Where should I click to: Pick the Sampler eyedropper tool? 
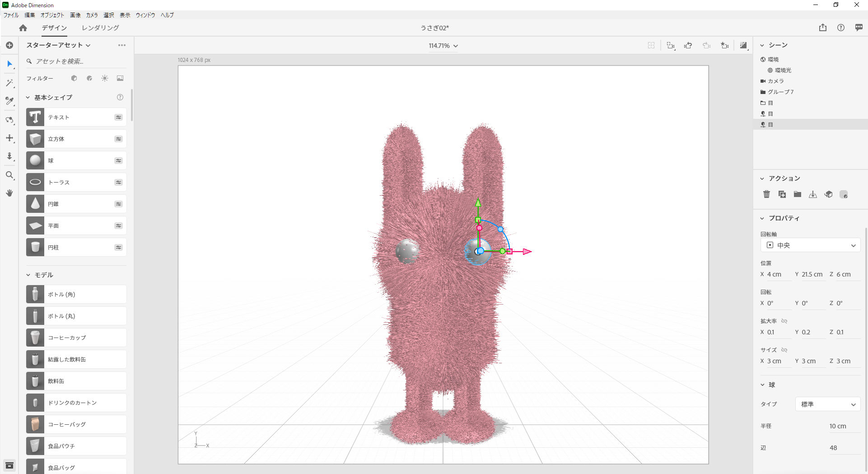(9, 101)
